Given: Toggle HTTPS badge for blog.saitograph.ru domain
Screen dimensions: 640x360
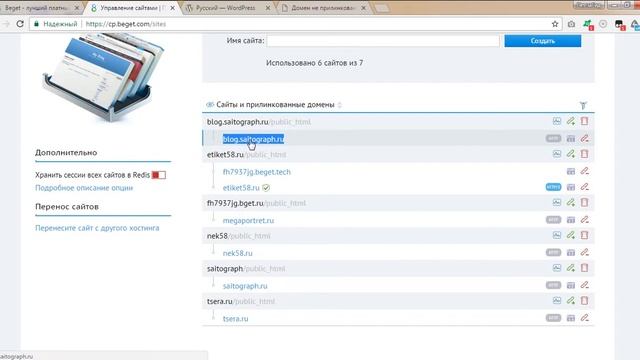Looking at the screenshot, I should (553, 139).
